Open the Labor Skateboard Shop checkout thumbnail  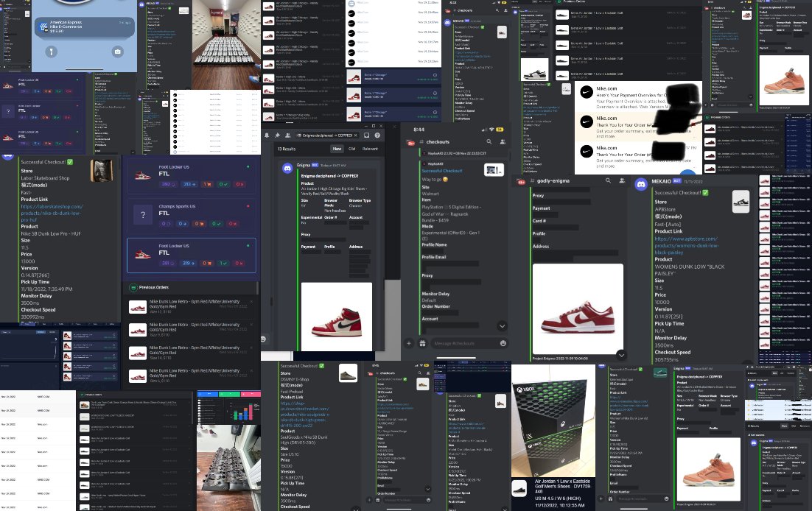(x=101, y=170)
